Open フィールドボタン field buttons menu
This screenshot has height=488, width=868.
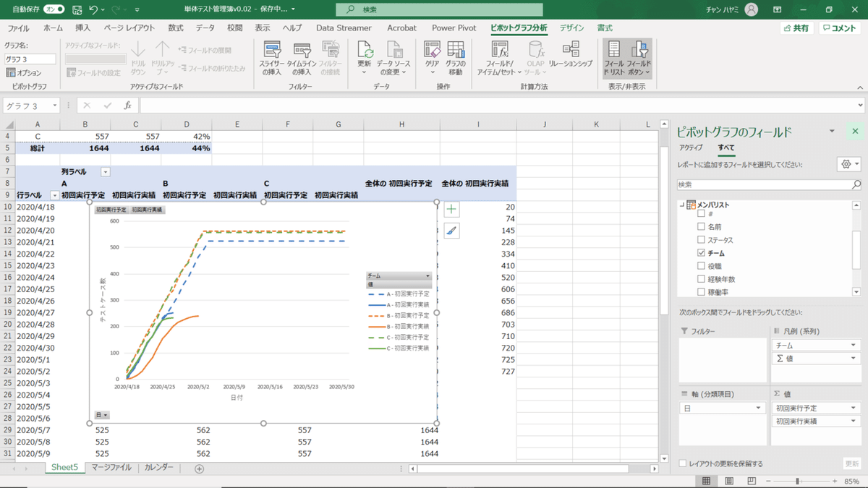[639, 58]
